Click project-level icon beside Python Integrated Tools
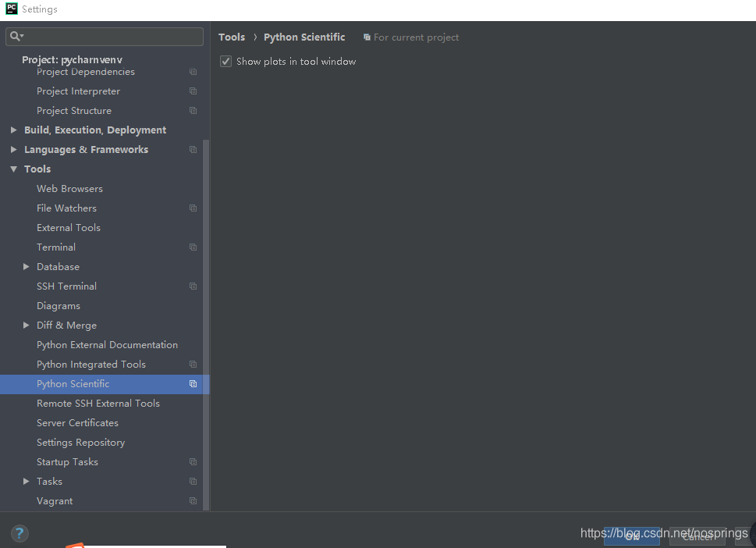 [193, 365]
